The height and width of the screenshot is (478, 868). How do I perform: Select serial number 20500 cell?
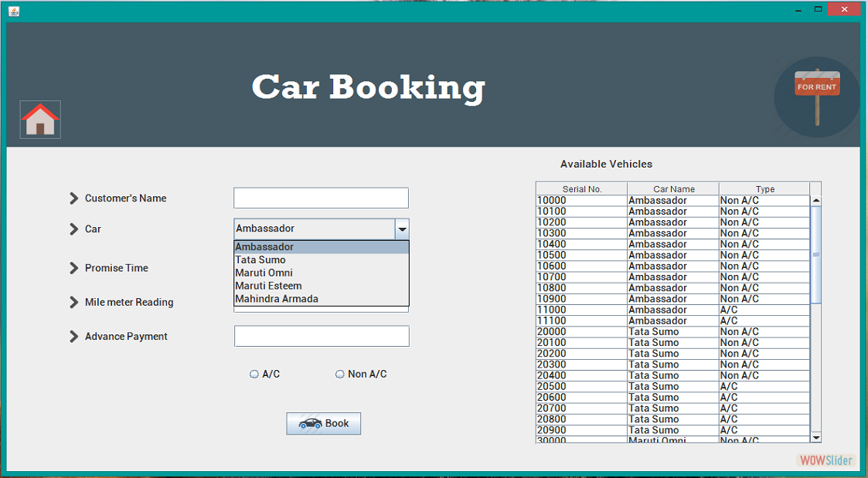pos(582,386)
